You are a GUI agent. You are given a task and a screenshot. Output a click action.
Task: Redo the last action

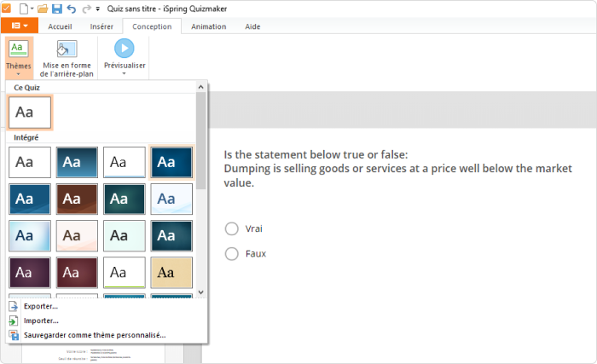pos(86,9)
